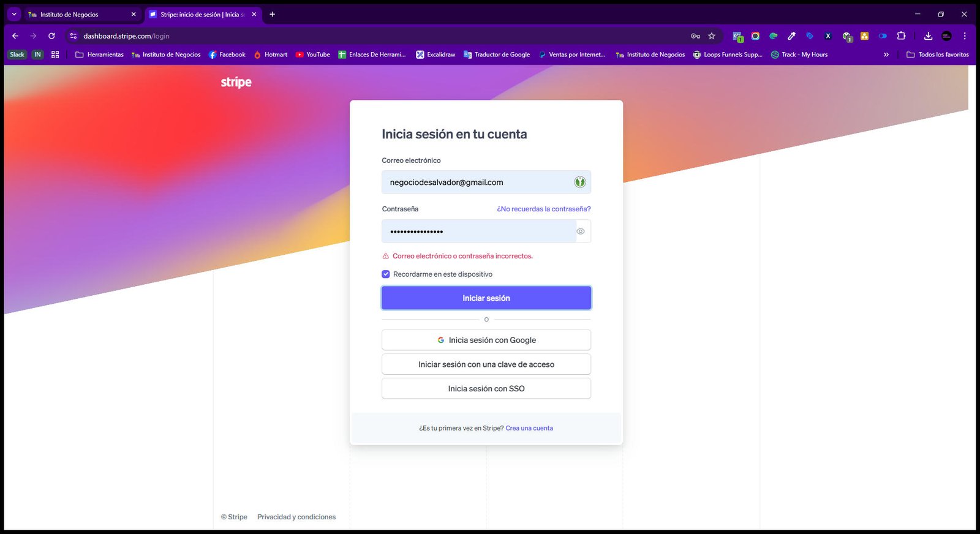Open the Slack bookmark
Image resolution: width=980 pixels, height=534 pixels.
17,55
